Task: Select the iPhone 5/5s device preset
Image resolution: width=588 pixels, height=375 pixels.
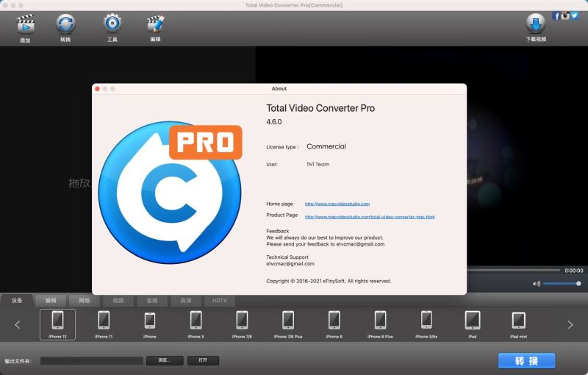Action: tap(426, 324)
